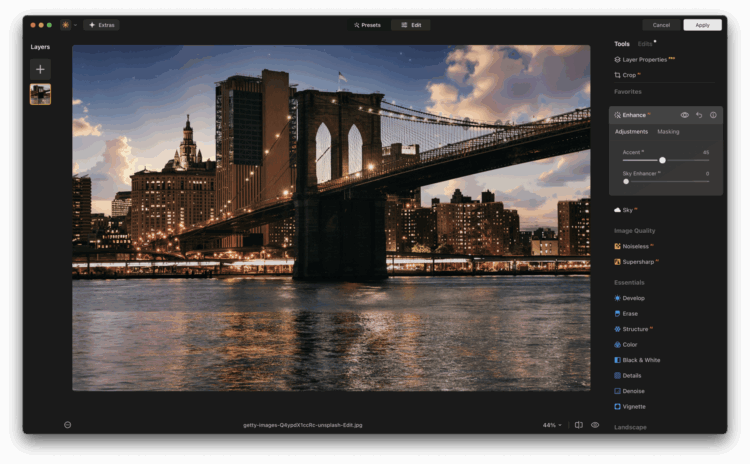750x464 pixels.
Task: Reset the Enhance tool adjustments
Action: coord(699,115)
